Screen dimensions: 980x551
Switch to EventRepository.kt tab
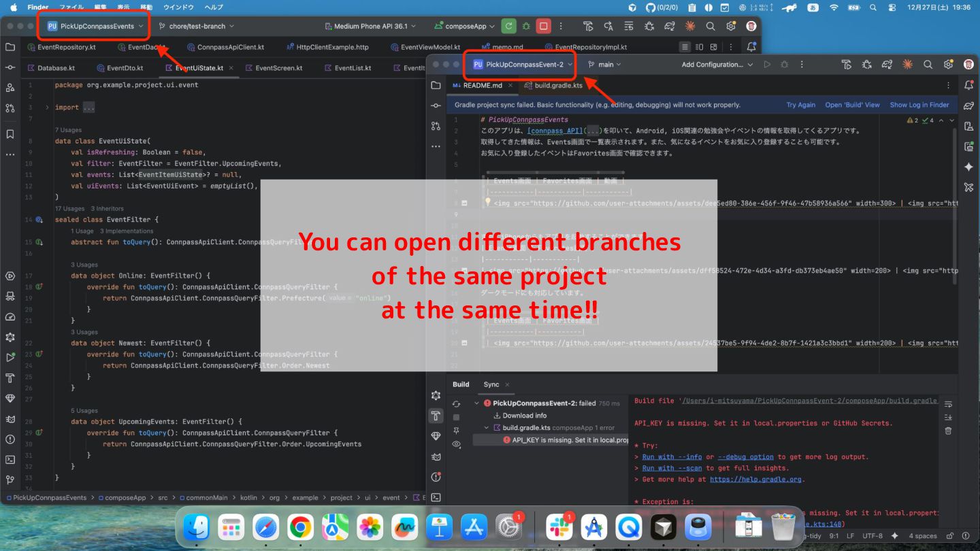(x=61, y=47)
